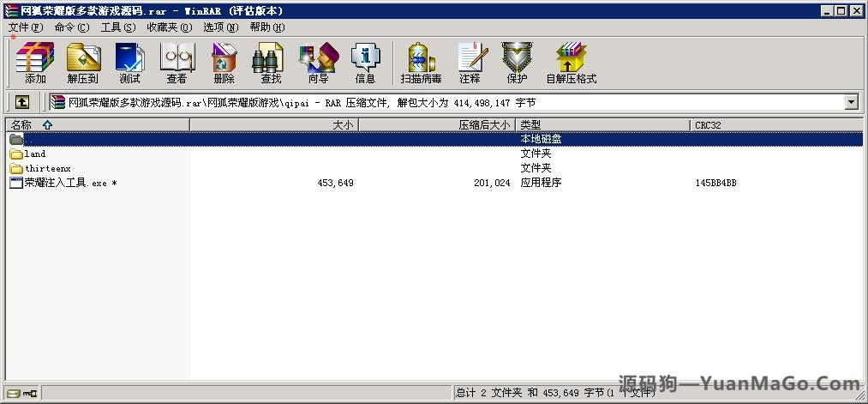Click the 自解压格式 (SFX) icon
The image size is (868, 404).
point(572,63)
